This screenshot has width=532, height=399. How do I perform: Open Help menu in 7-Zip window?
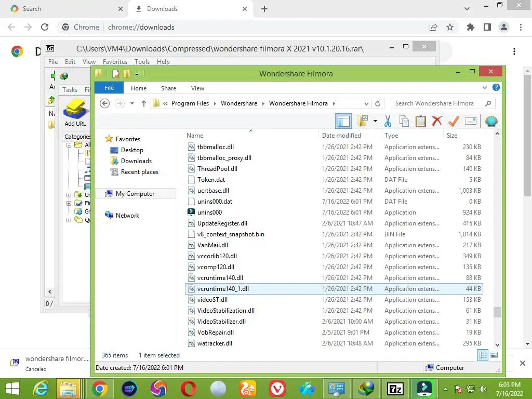point(163,62)
